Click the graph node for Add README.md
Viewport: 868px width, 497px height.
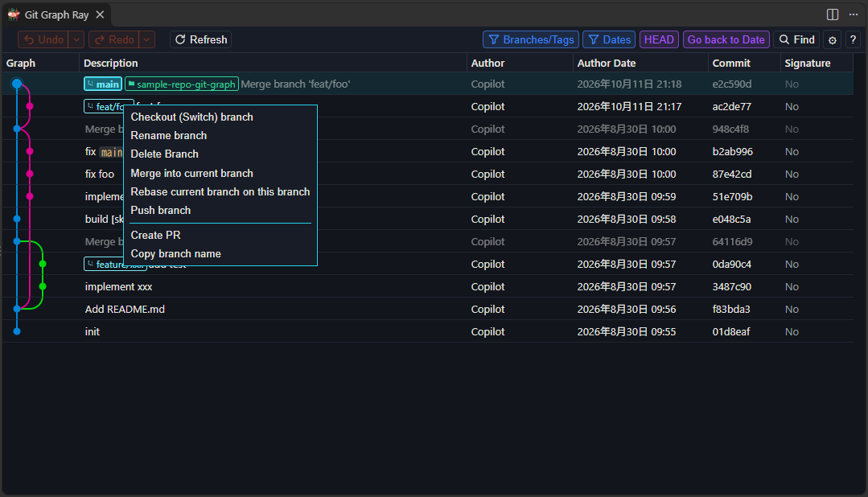coord(17,309)
